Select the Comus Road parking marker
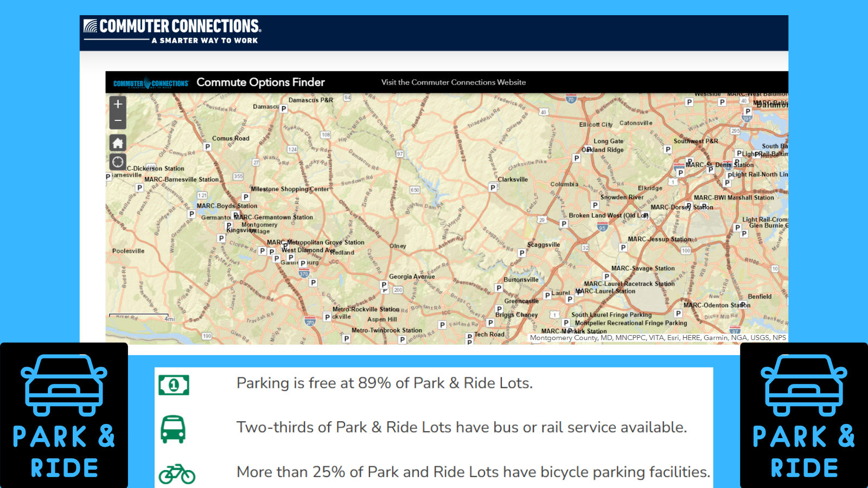Viewport: 868px width, 488px height. (207, 147)
